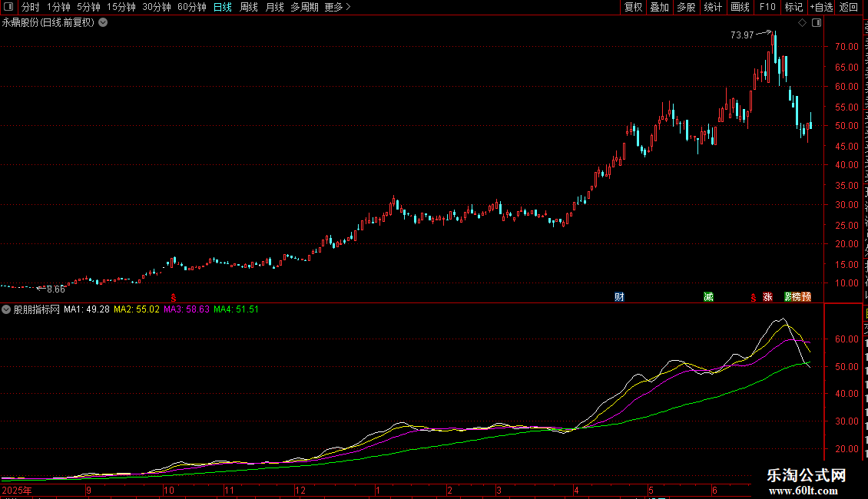Expand the 更多 periods menu
868x499 pixels.
(337, 7)
